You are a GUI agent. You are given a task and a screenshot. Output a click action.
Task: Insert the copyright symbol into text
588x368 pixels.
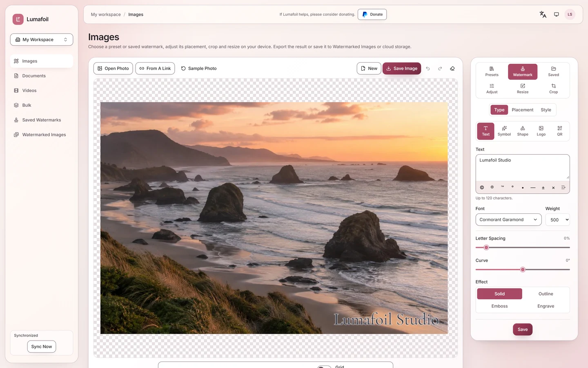click(482, 188)
